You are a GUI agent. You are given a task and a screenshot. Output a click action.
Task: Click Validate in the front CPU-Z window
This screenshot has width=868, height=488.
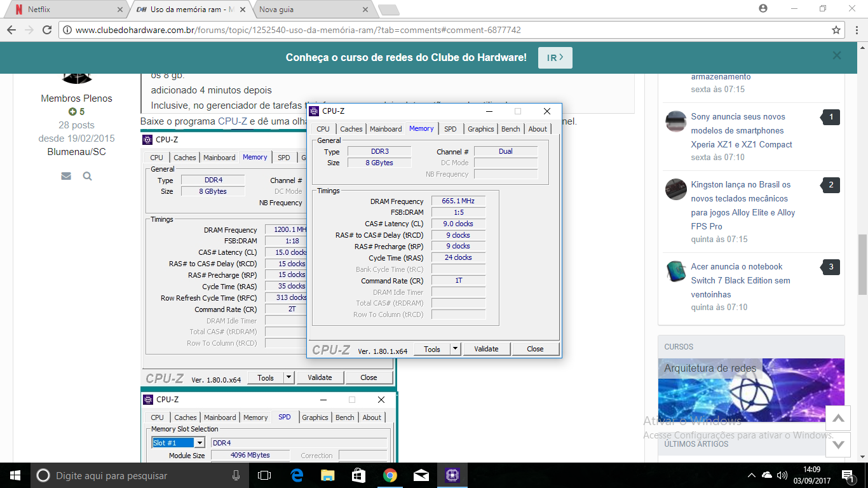486,349
